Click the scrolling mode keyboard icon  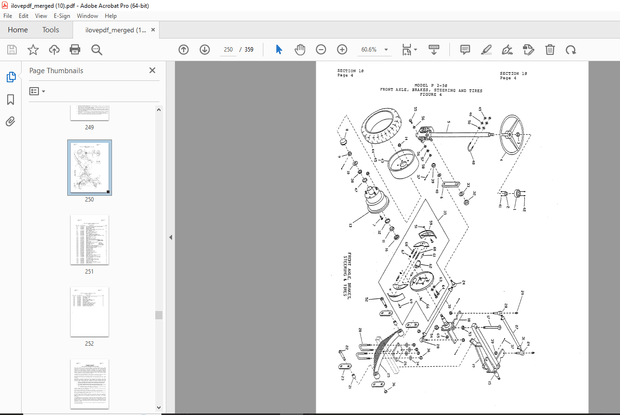point(434,50)
